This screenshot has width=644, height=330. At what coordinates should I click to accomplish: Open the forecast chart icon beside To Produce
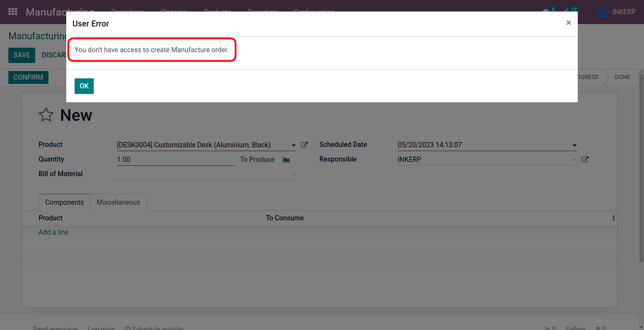(286, 159)
